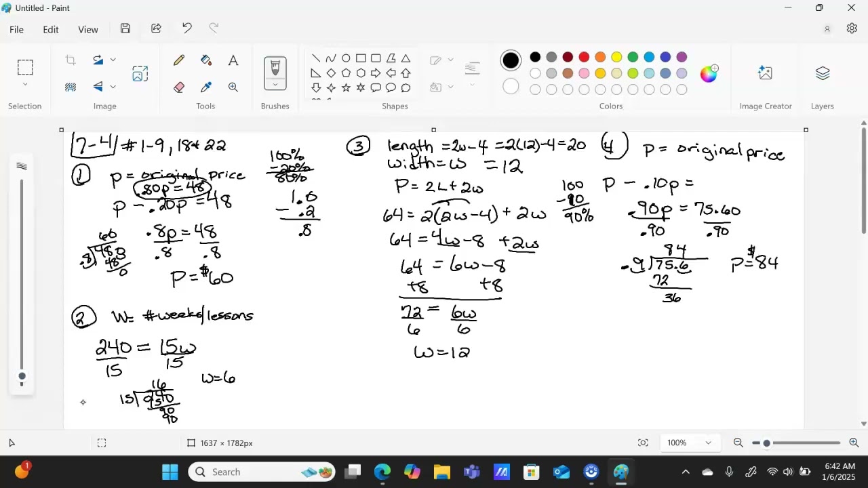
Task: Select the Oval shape
Action: 346,58
